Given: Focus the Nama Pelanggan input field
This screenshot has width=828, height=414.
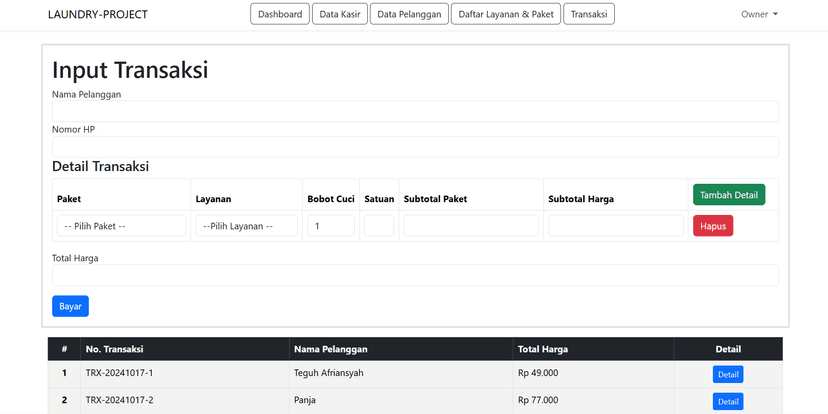Looking at the screenshot, I should click(x=415, y=111).
